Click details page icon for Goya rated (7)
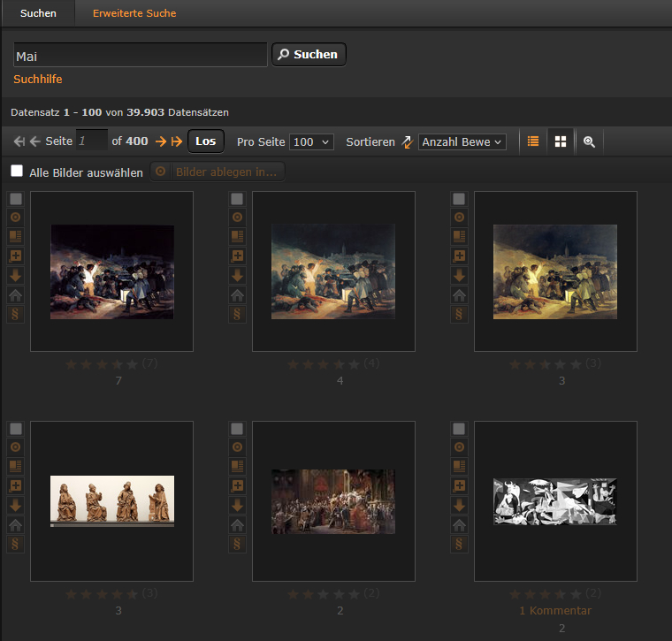The image size is (672, 641). point(15,236)
